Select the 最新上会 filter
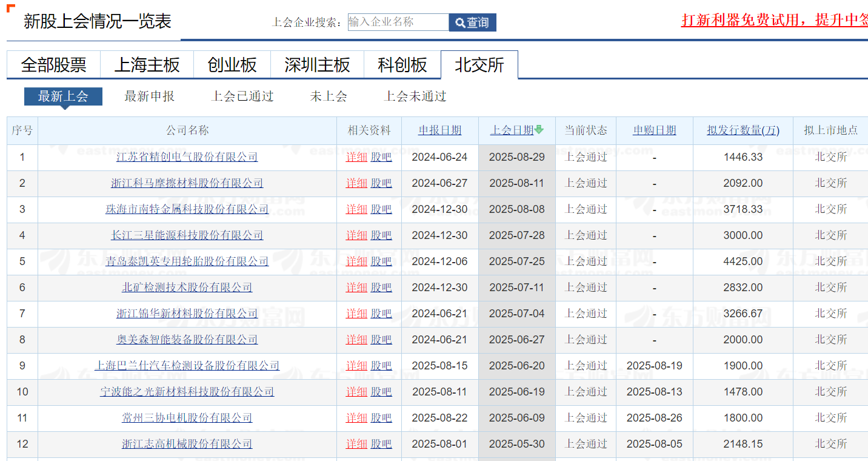The width and height of the screenshot is (868, 461). (63, 96)
